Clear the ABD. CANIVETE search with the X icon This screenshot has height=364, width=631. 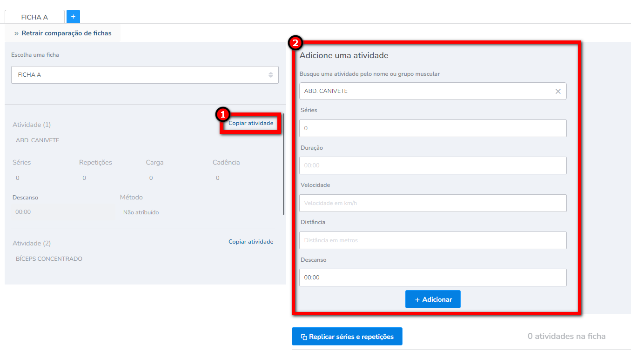pyautogui.click(x=558, y=92)
